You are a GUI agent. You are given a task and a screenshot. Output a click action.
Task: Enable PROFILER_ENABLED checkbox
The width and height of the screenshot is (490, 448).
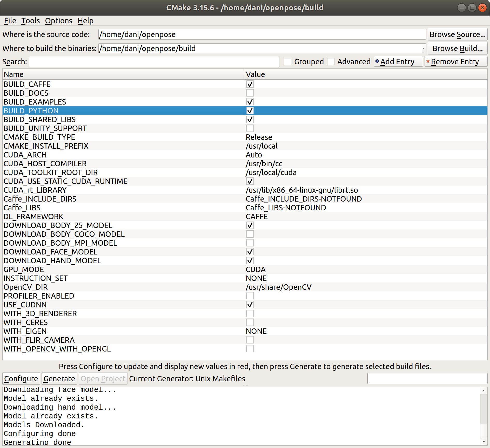(250, 296)
